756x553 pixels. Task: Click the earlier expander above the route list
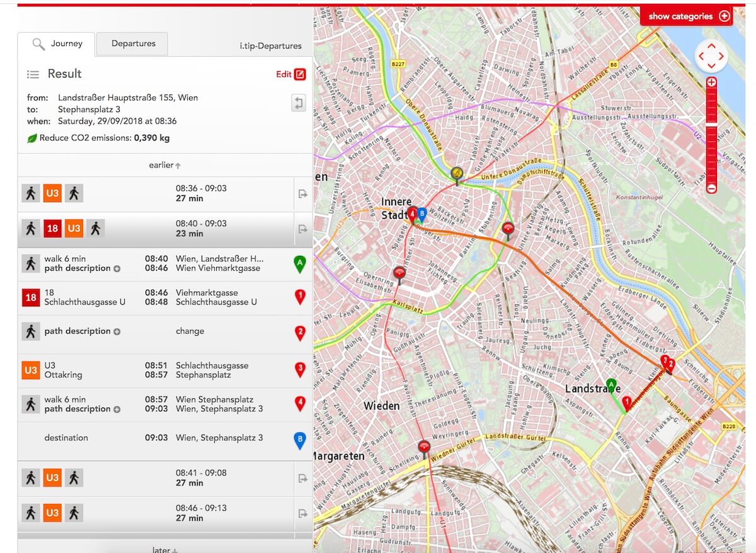click(x=164, y=165)
